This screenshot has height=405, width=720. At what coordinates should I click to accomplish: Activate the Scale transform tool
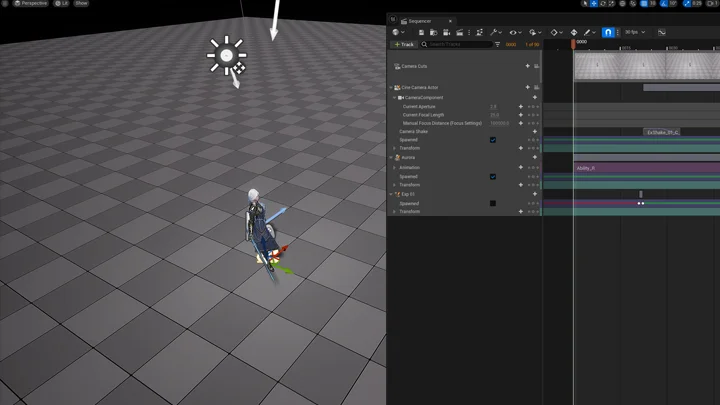(x=612, y=3)
